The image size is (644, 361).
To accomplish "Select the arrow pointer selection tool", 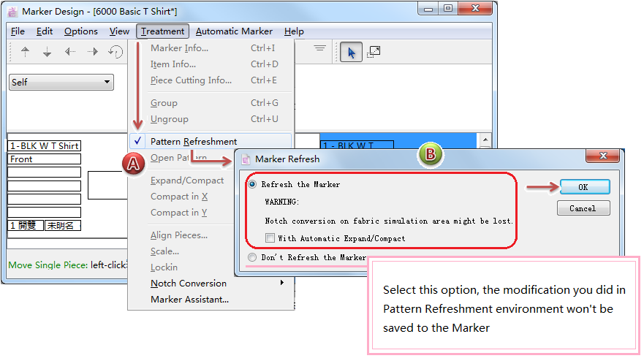I will point(351,52).
